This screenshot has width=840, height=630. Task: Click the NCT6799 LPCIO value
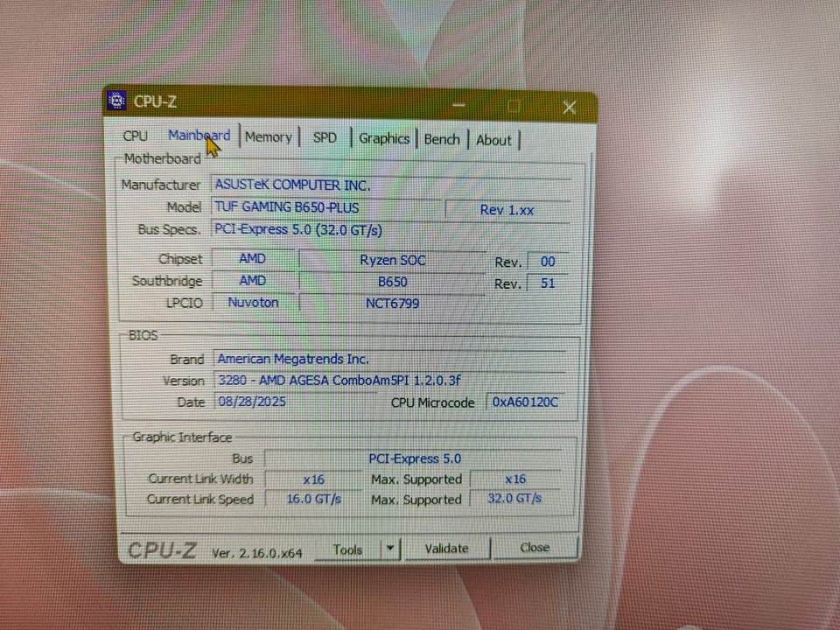(392, 304)
